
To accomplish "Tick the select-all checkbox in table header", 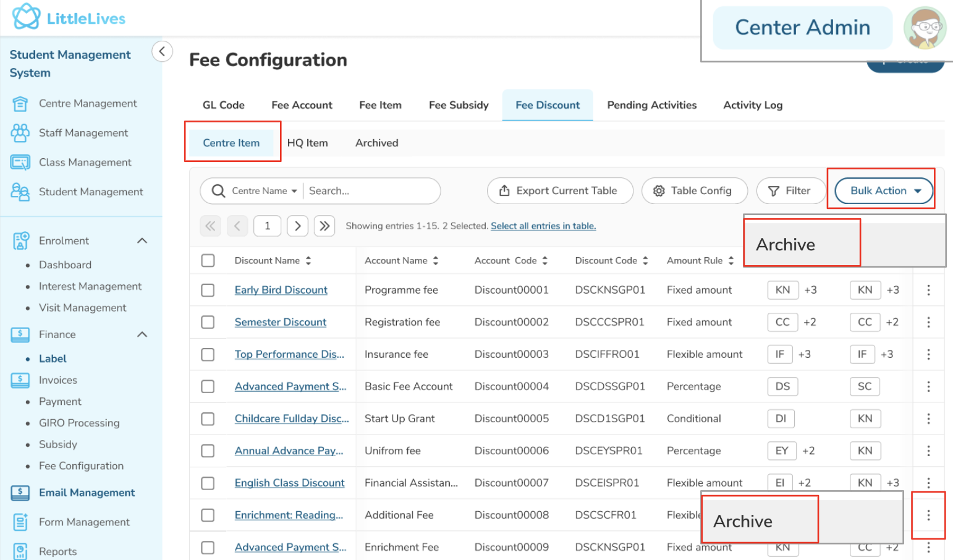I will pyautogui.click(x=208, y=261).
